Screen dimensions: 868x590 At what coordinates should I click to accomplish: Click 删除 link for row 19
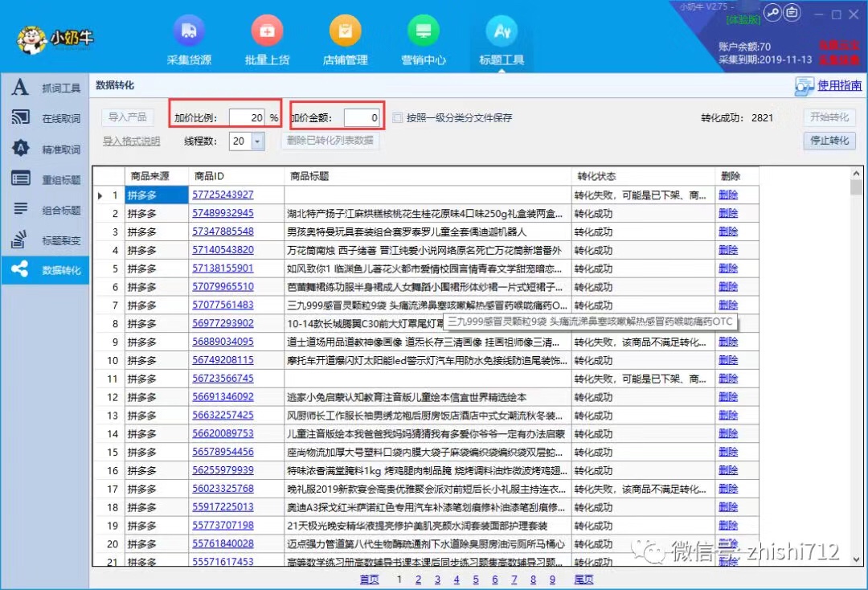pos(728,525)
